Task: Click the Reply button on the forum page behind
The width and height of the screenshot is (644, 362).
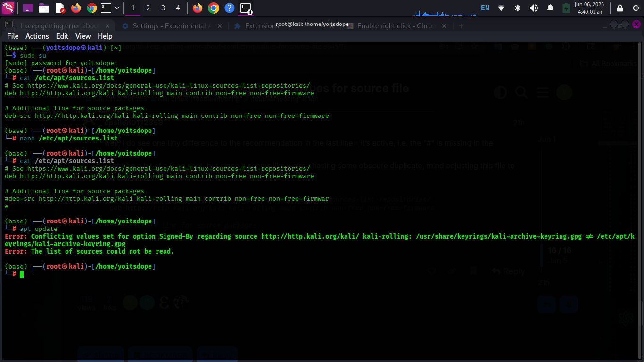Action: [508, 271]
